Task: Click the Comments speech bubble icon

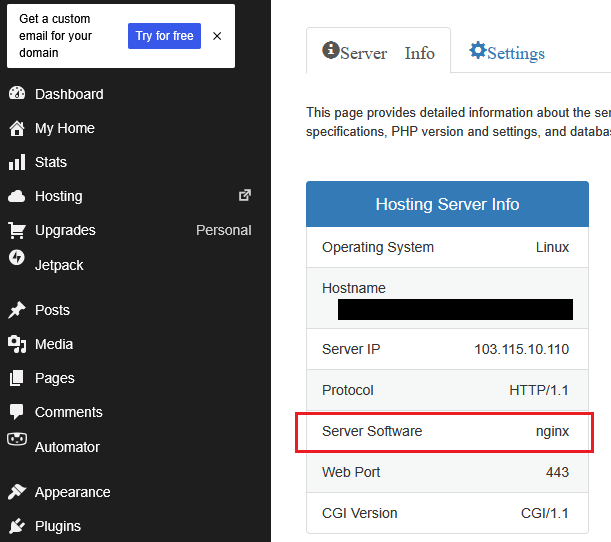Action: pos(17,412)
